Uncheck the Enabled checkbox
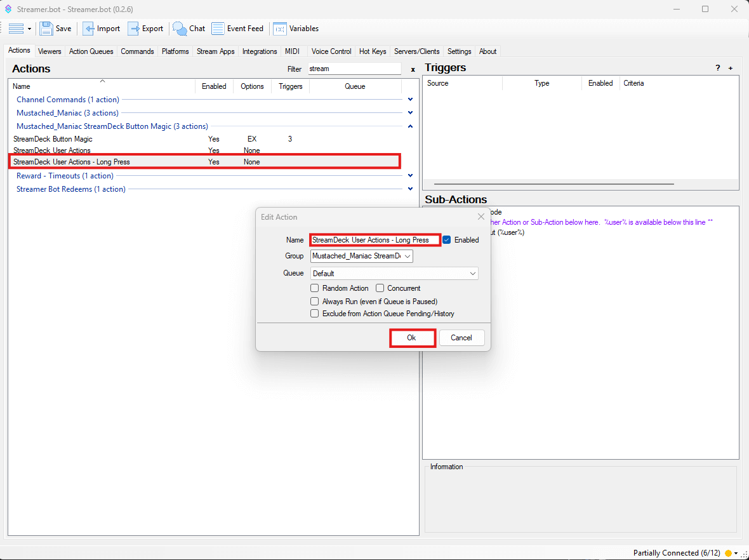 [447, 240]
